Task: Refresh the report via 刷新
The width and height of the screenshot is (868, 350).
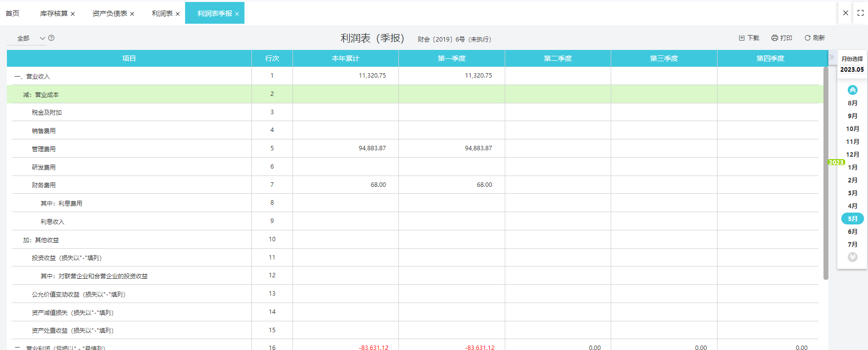Action: [815, 38]
